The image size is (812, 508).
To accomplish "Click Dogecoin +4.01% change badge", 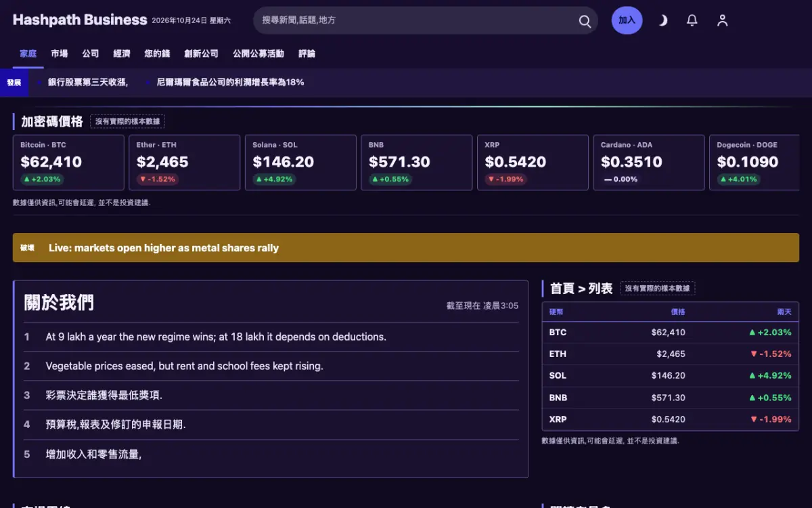I will pyautogui.click(x=739, y=179).
